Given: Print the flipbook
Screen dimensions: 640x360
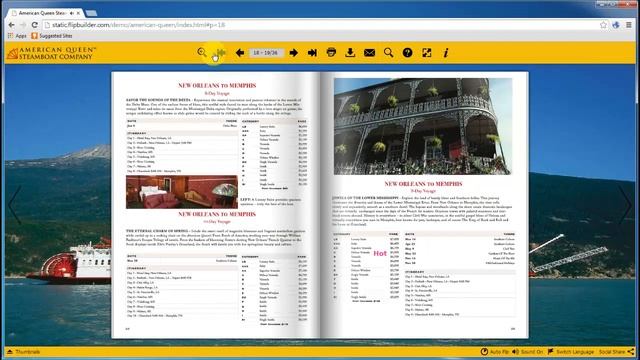Looking at the screenshot, I should tap(331, 52).
